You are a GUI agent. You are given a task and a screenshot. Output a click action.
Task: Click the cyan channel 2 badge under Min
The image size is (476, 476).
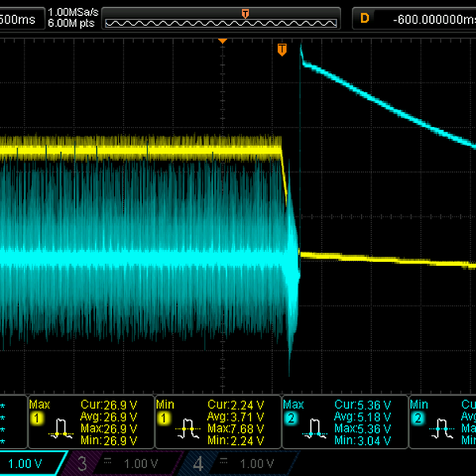418,419
